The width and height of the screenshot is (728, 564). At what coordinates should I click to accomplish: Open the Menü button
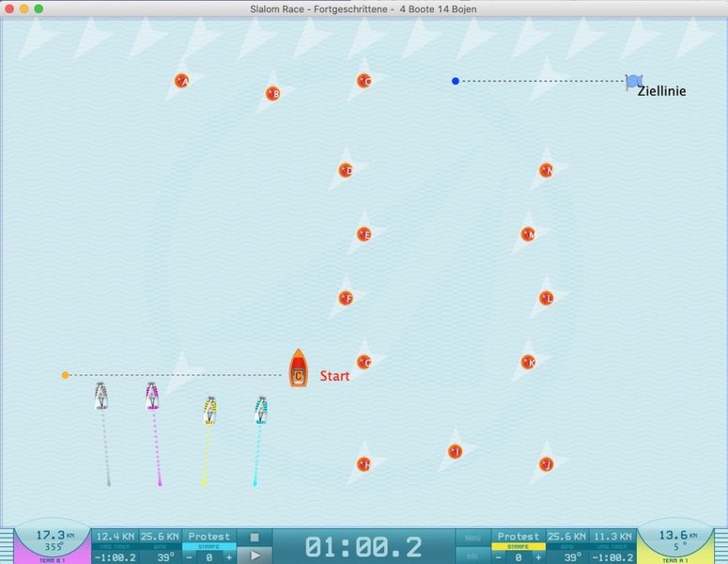472,537
